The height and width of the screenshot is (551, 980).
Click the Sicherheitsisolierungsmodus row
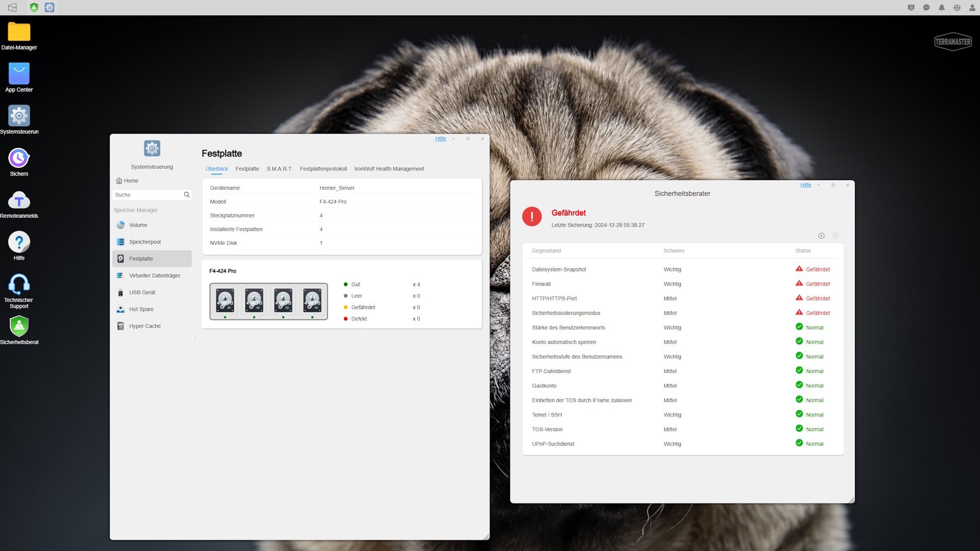click(682, 313)
